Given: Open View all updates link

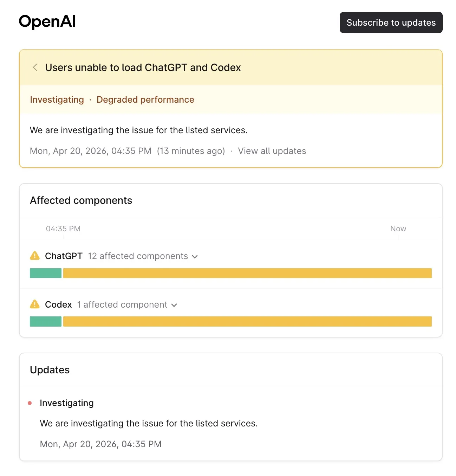Looking at the screenshot, I should pyautogui.click(x=272, y=151).
